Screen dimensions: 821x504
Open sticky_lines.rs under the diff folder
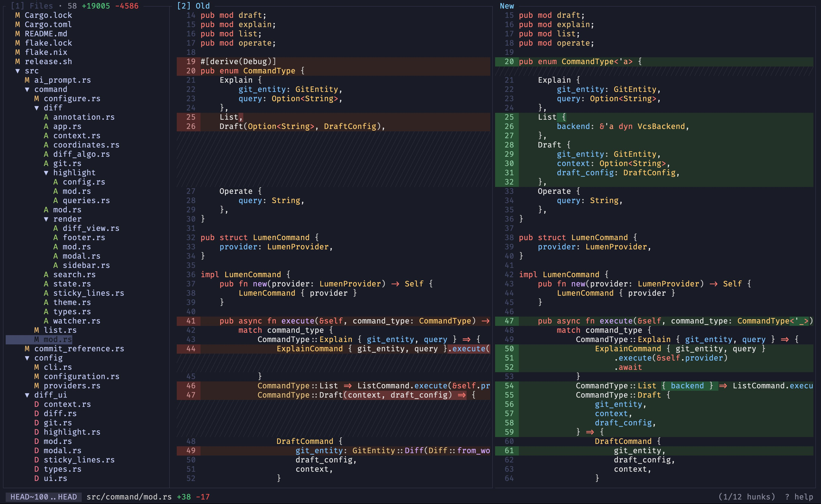[89, 293]
